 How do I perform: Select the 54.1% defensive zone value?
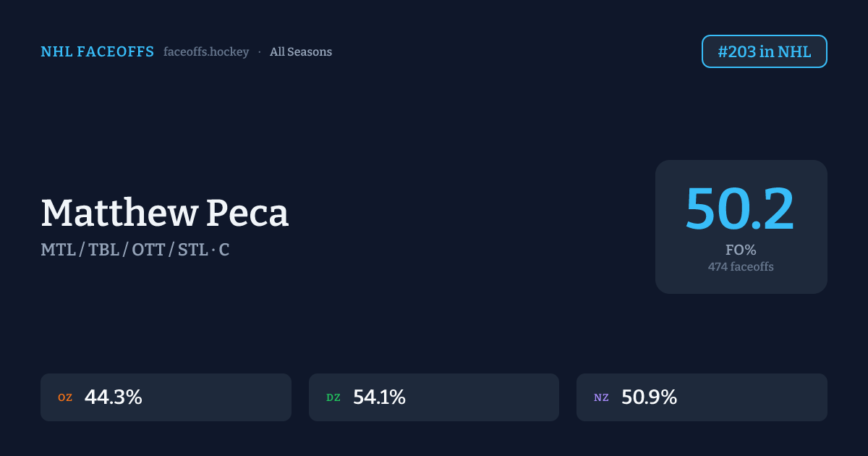click(379, 397)
